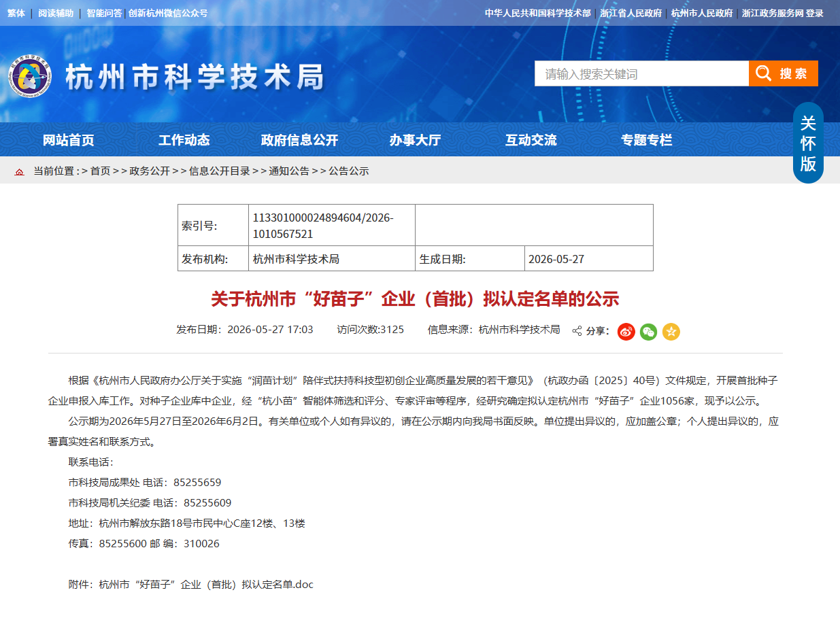The width and height of the screenshot is (840, 620).
Task: Download attachment 拟认定名单.doc
Action: [x=206, y=584]
